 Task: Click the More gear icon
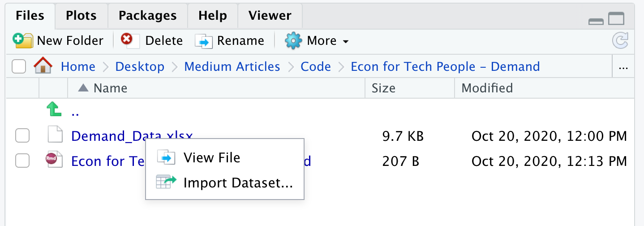coord(293,41)
